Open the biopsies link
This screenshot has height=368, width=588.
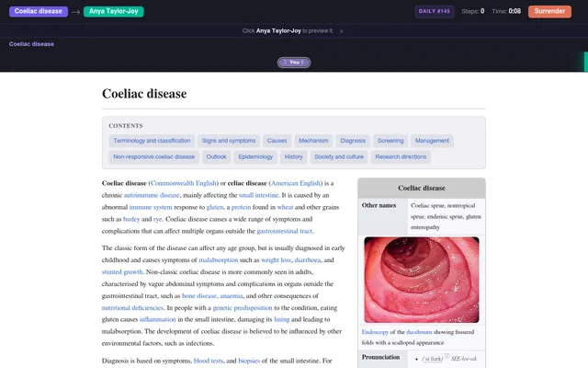tap(249, 361)
